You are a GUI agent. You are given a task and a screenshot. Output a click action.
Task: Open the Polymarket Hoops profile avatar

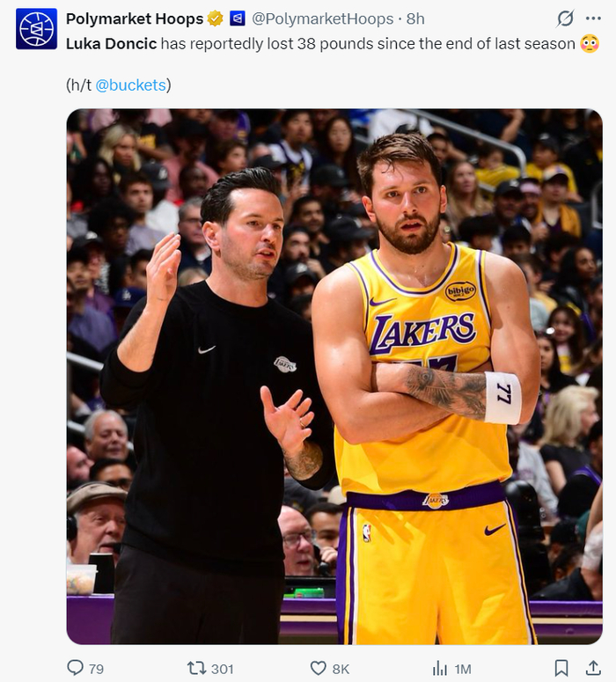pos(36,29)
